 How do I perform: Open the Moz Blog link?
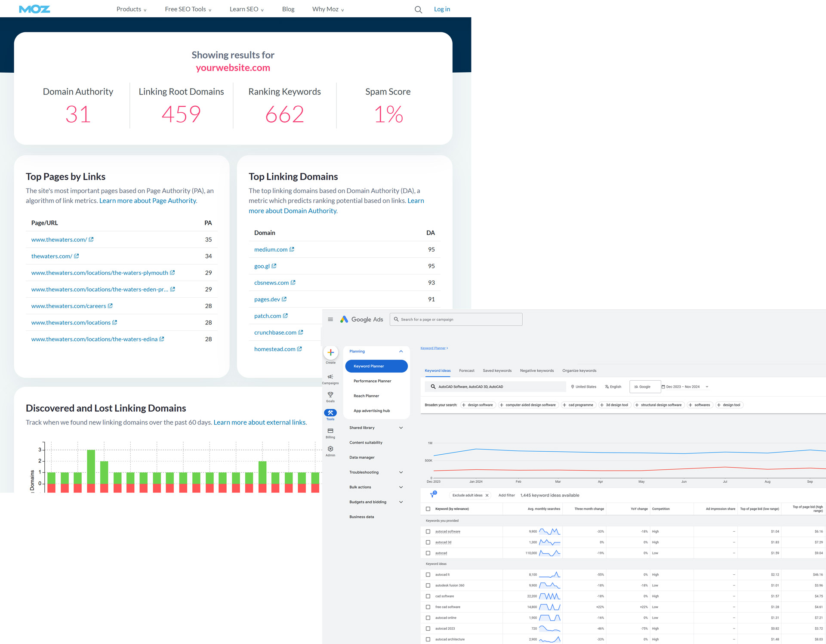pos(288,9)
